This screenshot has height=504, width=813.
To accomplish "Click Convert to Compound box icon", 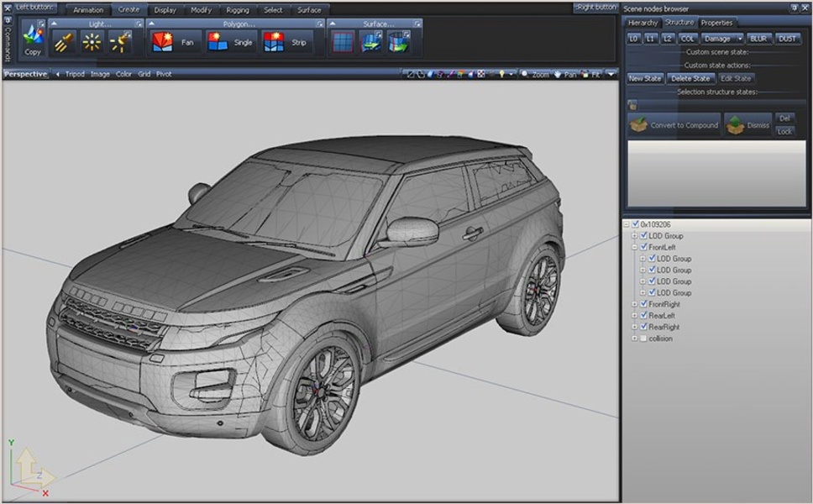I will (639, 125).
